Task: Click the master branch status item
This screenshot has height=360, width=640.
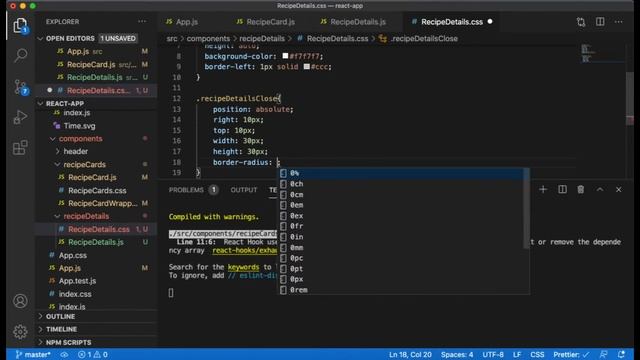Action: [x=33, y=354]
